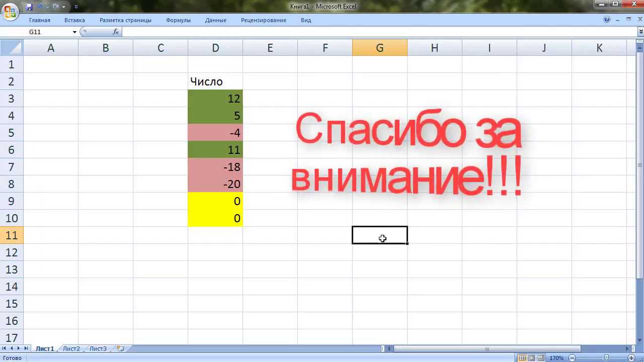Redo the action in Quick Access toolbar
This screenshot has height=362, width=644.
click(56, 7)
